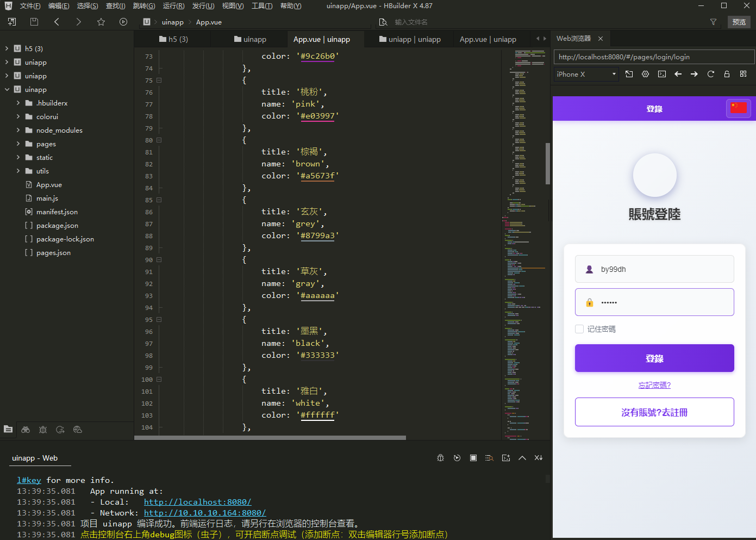Click the binoculars search icon in sidebar
This screenshot has height=540, width=756.
[x=26, y=429]
